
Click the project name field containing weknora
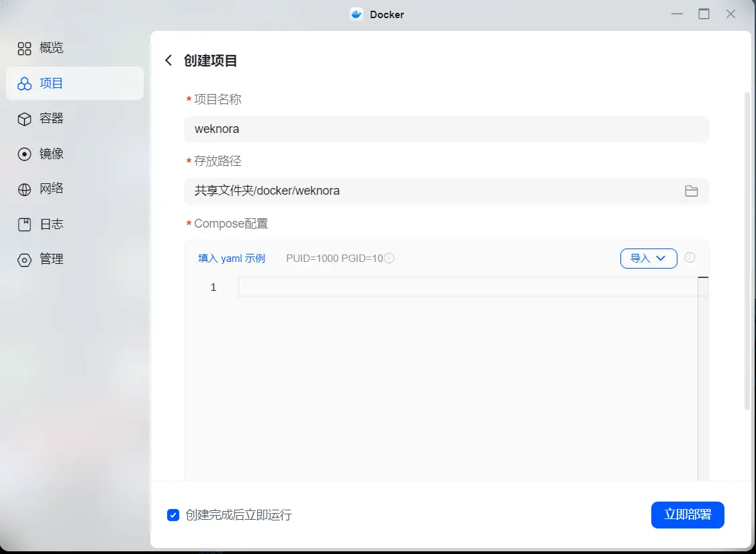[x=446, y=129]
